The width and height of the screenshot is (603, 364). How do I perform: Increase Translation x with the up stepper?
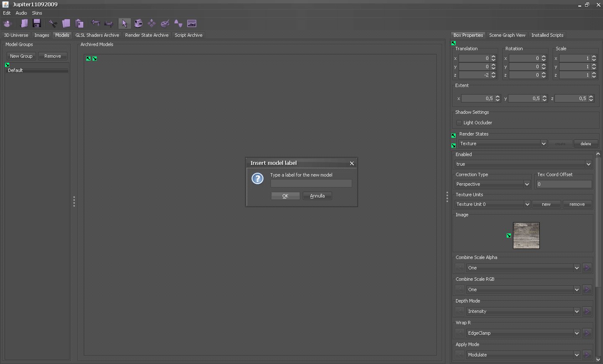[493, 56]
